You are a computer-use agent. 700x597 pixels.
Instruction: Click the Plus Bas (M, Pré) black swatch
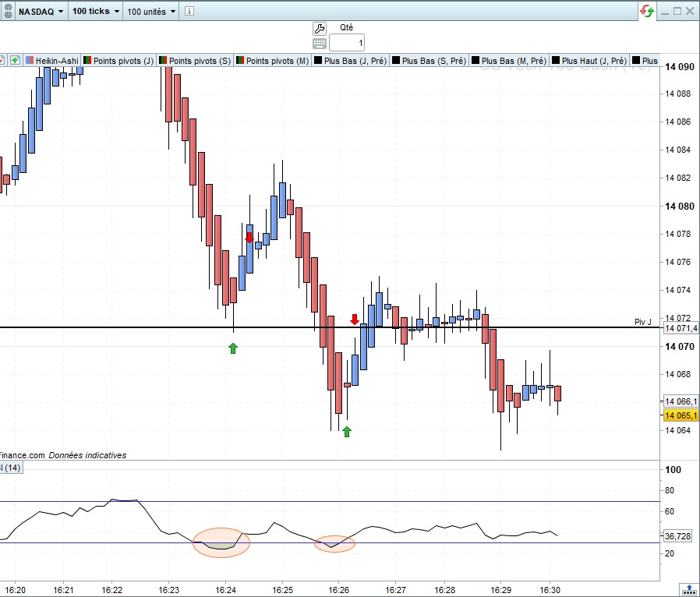(476, 60)
